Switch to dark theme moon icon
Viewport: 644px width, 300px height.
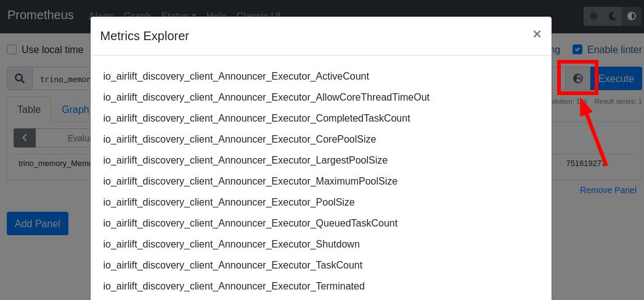pos(613,17)
